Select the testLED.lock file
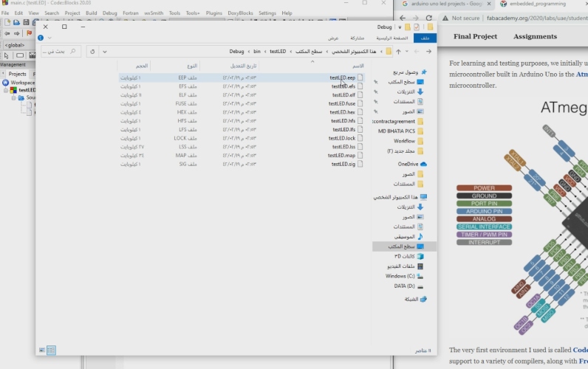The width and height of the screenshot is (588, 369). point(241,138)
